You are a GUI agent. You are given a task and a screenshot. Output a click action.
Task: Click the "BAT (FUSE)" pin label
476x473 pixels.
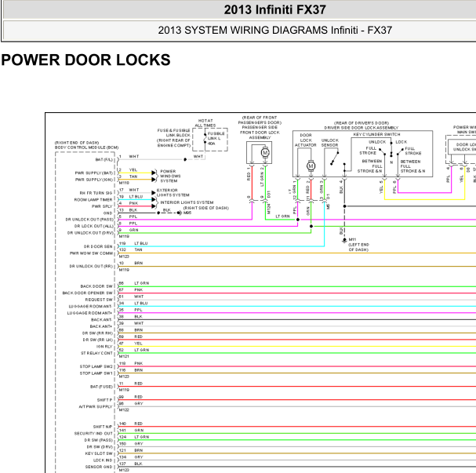coord(101,387)
